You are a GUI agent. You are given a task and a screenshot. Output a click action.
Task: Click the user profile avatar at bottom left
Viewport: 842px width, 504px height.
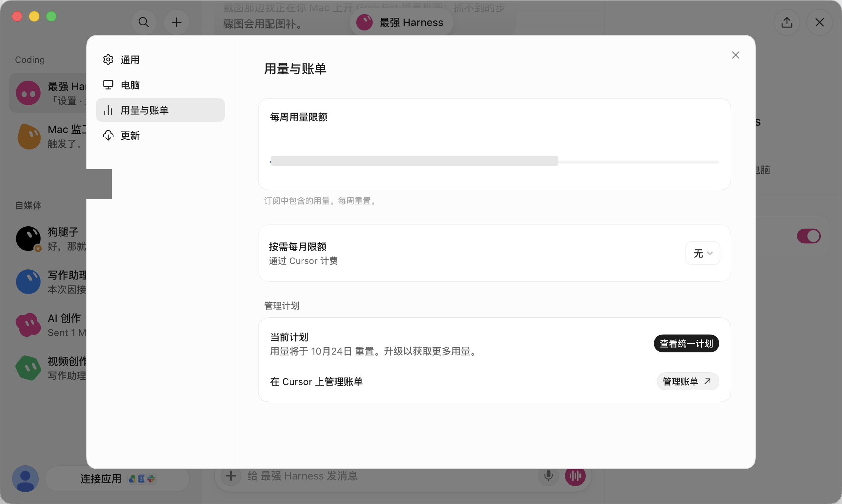click(25, 479)
